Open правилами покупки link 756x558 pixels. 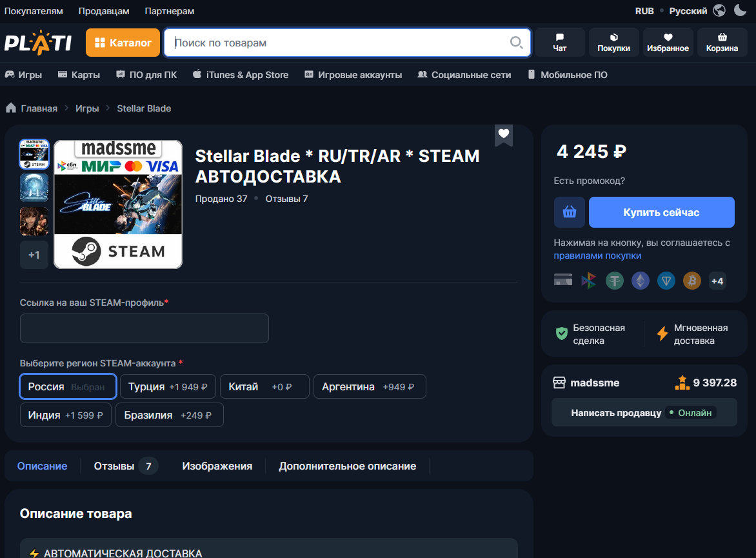[x=597, y=255]
